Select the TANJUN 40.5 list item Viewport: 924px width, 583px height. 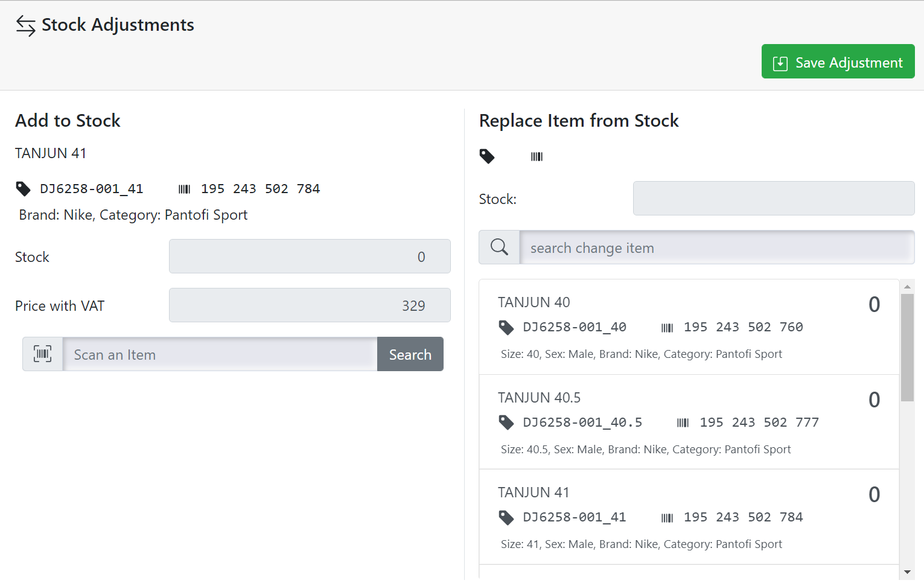[x=689, y=422]
